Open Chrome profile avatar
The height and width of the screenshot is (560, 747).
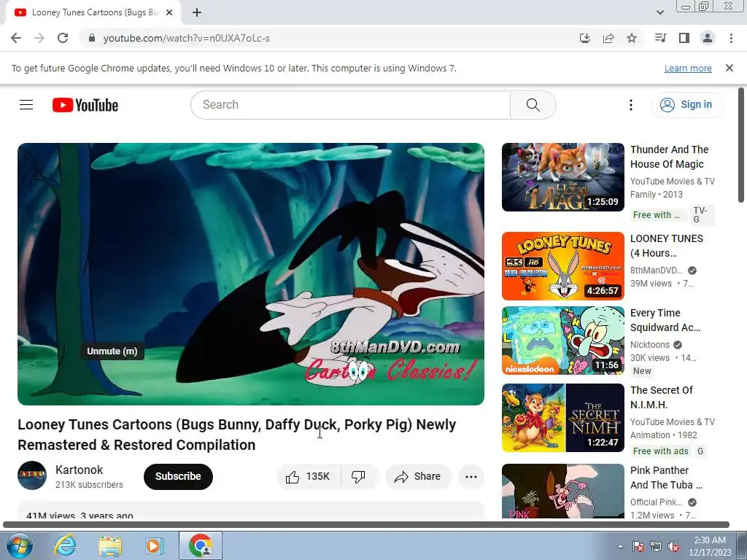708,38
